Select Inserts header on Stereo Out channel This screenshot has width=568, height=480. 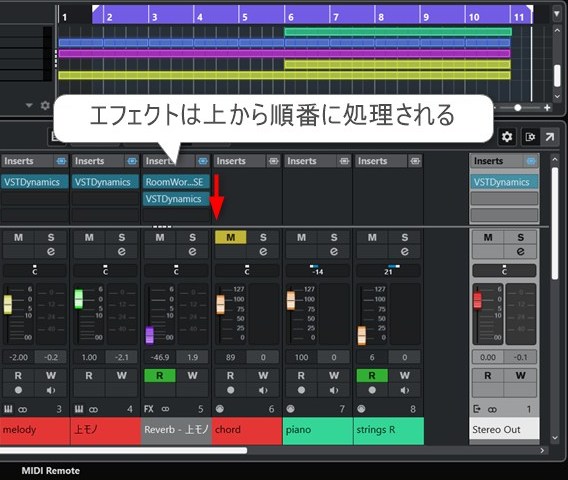(498, 161)
